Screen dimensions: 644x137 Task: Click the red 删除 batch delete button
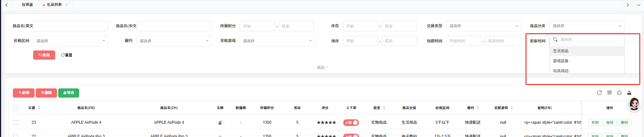pyautogui.click(x=46, y=93)
